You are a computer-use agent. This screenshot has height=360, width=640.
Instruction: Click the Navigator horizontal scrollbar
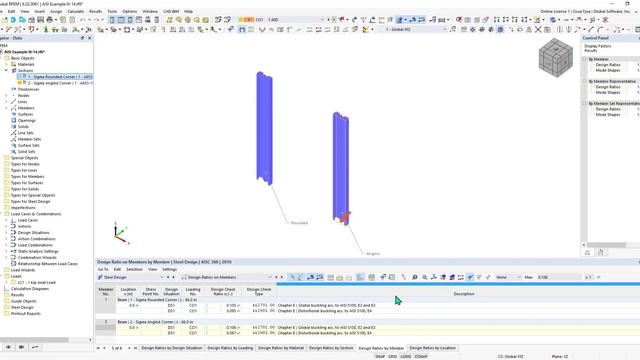(34, 340)
